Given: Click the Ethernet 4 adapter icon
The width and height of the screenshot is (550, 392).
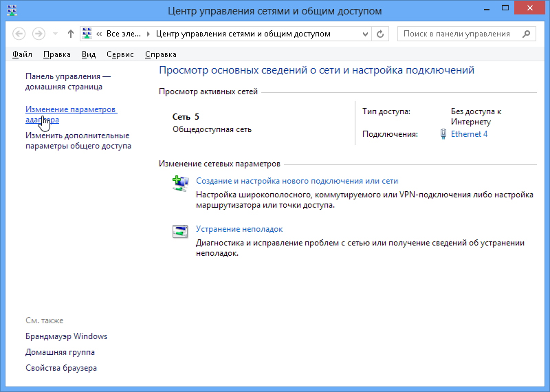Looking at the screenshot, I should [443, 134].
